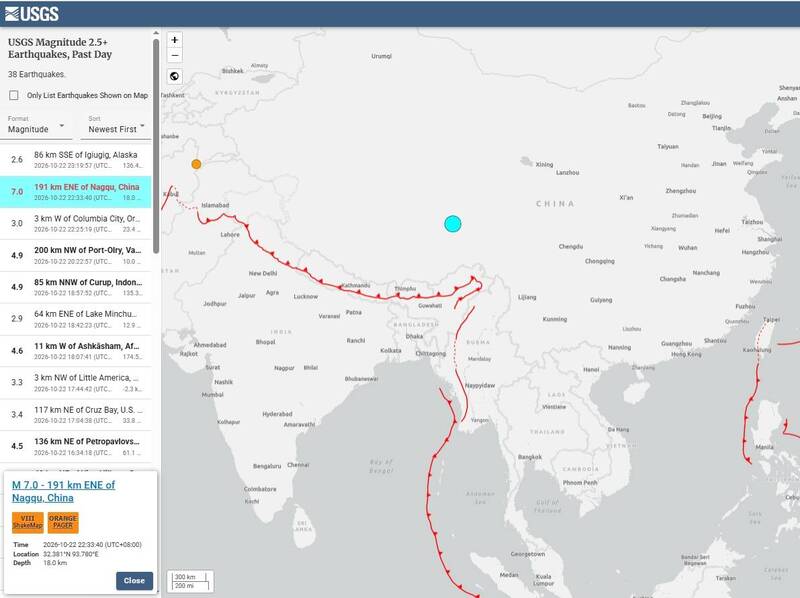
Task: Zoom out on the map
Action: tap(174, 55)
